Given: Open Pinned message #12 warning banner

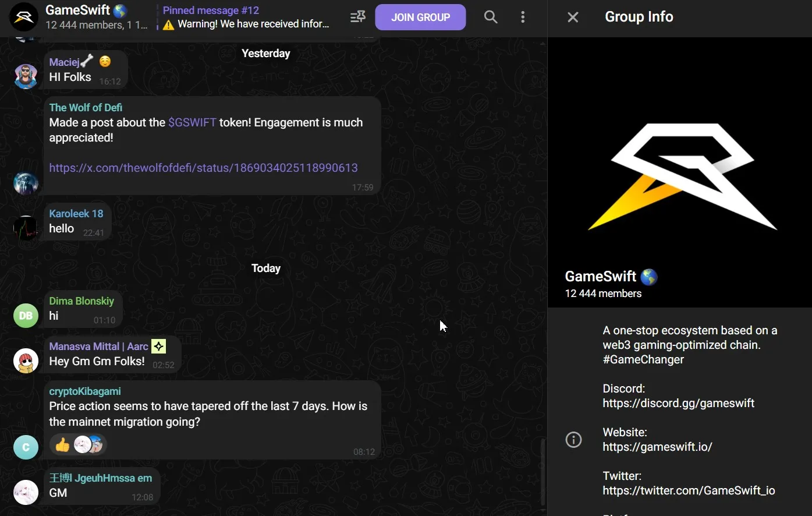Looking at the screenshot, I should tap(246, 17).
